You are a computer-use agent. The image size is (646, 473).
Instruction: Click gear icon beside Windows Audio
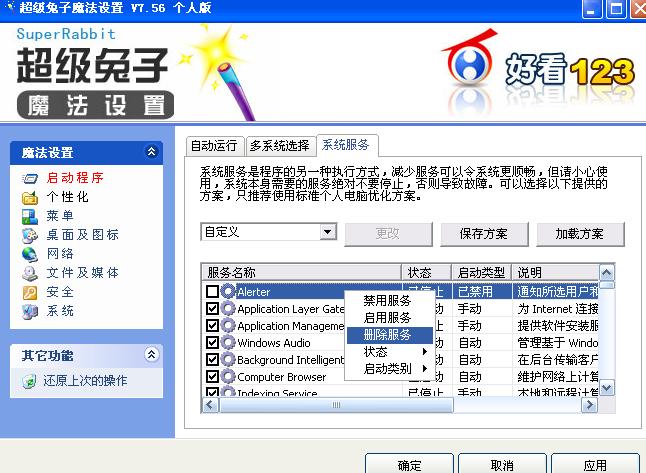pyautogui.click(x=227, y=342)
